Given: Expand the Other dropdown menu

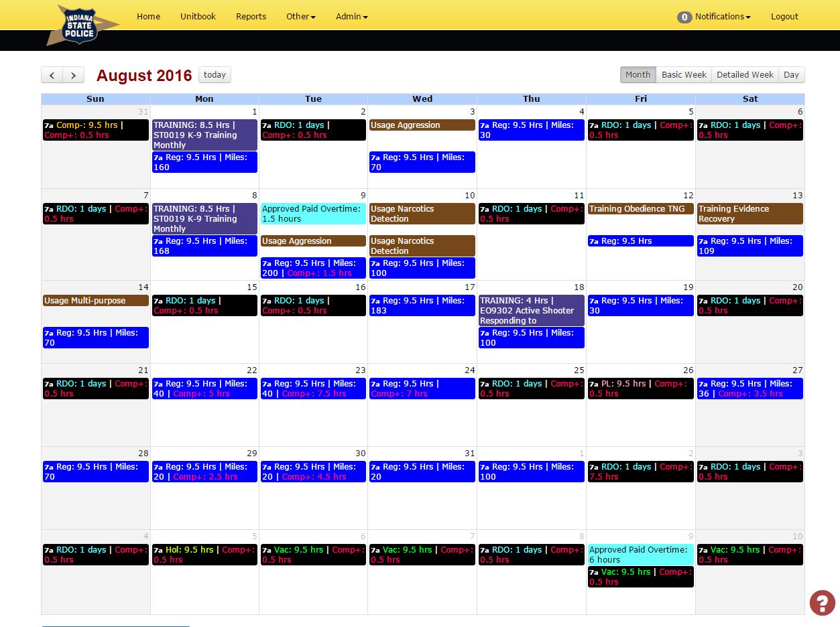Looking at the screenshot, I should pyautogui.click(x=301, y=17).
